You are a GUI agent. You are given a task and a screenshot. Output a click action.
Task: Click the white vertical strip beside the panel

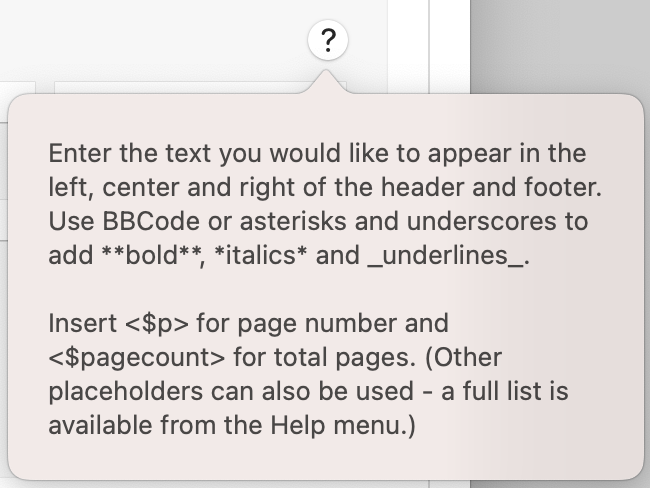pyautogui.click(x=449, y=46)
